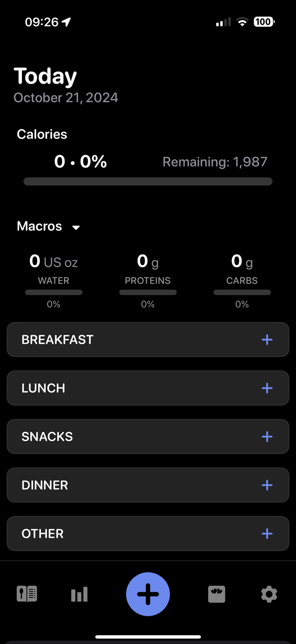Tap the large blue add button
This screenshot has width=296, height=644.
(x=148, y=594)
